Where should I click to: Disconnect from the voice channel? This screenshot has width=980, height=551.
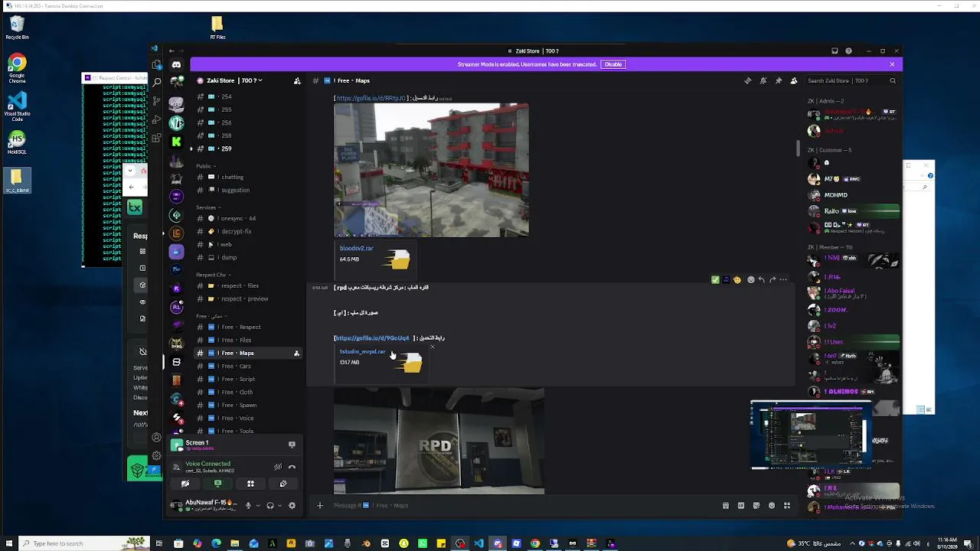[292, 467]
